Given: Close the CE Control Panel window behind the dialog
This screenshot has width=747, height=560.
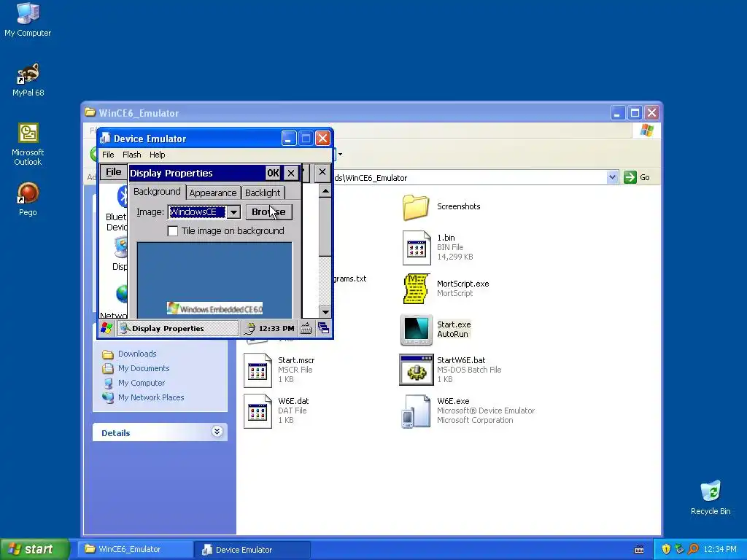Looking at the screenshot, I should pyautogui.click(x=322, y=172).
